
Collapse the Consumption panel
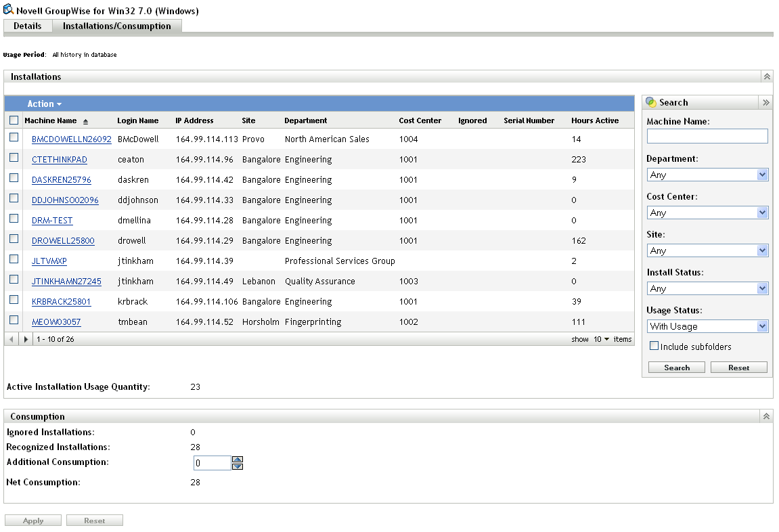(767, 417)
